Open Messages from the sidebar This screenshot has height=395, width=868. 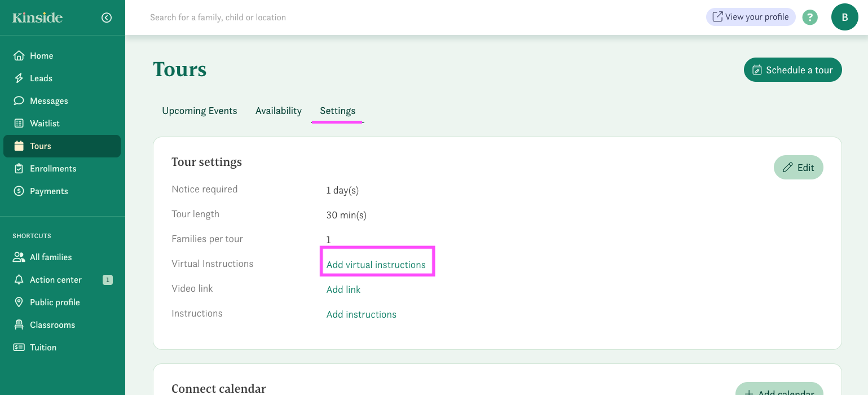tap(48, 100)
